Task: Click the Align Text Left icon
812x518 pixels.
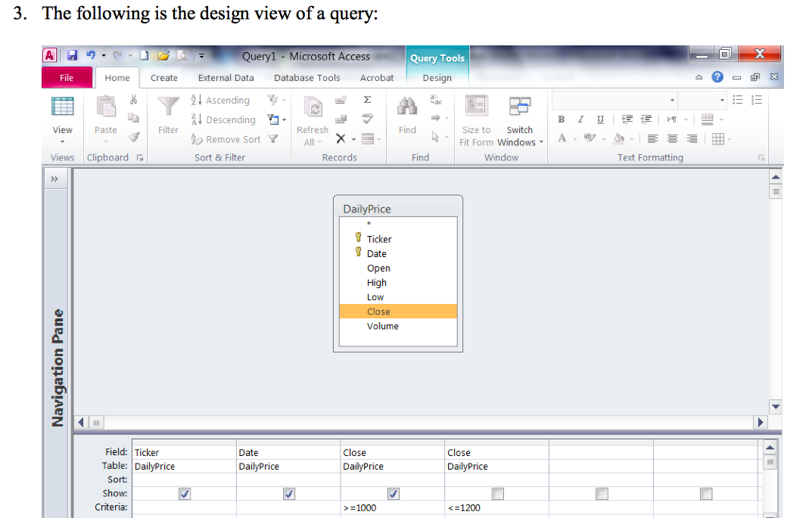Action: point(653,138)
